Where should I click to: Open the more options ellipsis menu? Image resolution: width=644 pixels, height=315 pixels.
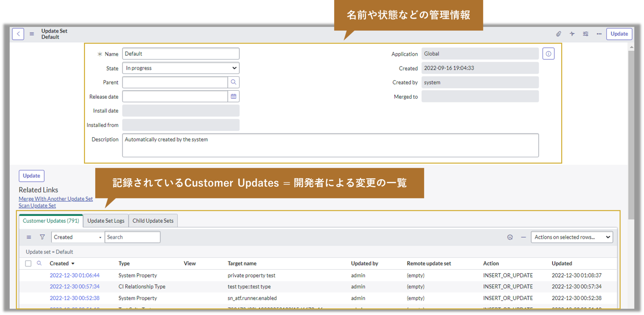[x=599, y=34]
